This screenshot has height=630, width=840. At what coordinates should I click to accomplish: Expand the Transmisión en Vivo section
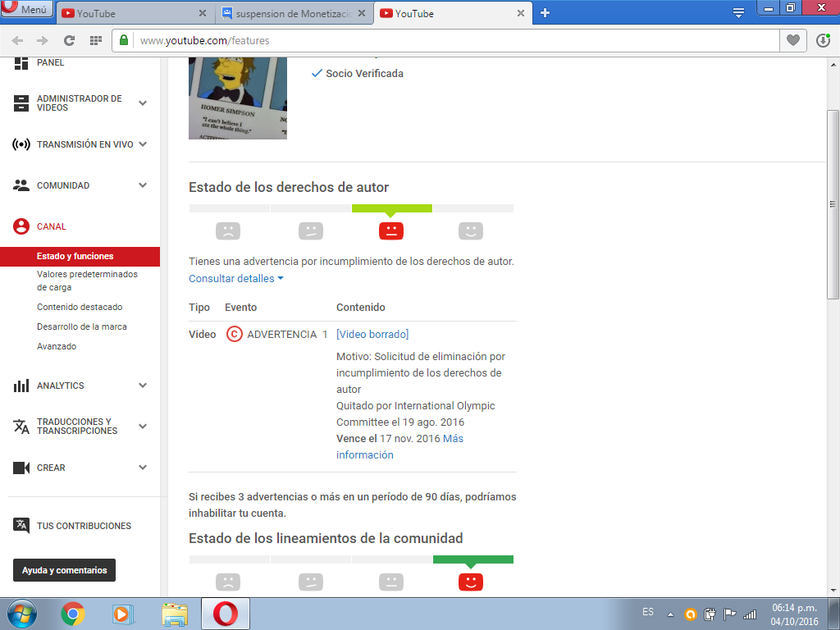(x=143, y=144)
